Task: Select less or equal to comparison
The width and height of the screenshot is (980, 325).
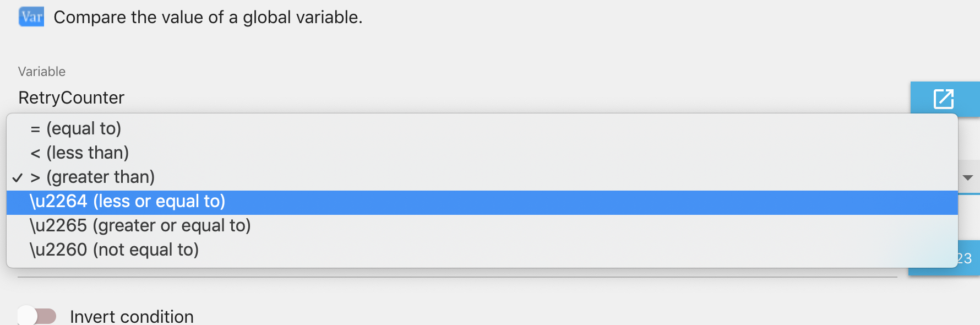Action: (127, 201)
